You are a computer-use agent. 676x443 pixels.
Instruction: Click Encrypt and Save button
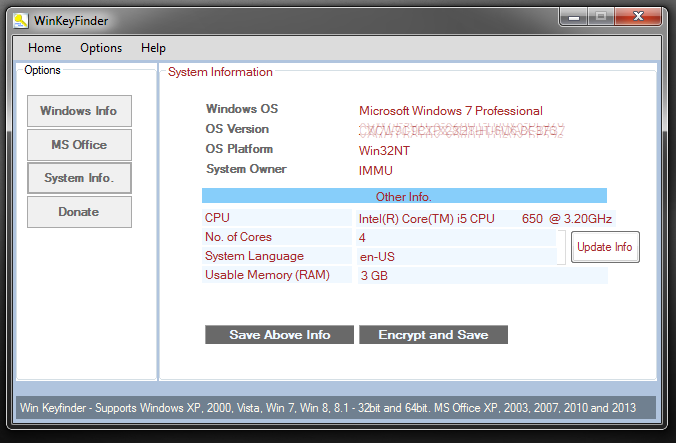pos(433,335)
